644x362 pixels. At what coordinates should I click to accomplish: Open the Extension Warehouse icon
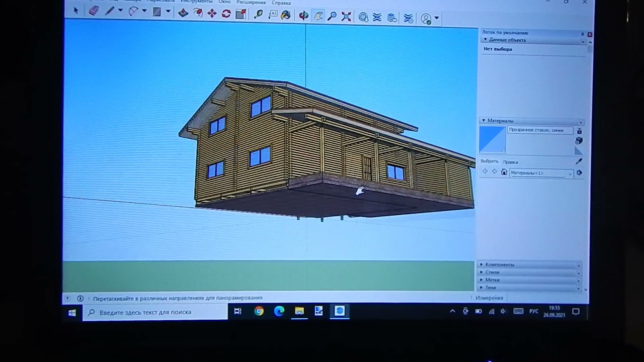tap(377, 18)
